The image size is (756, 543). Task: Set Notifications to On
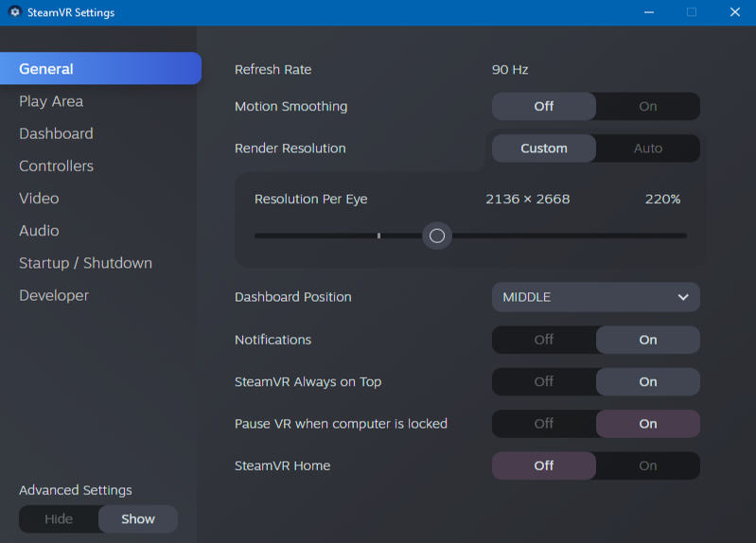648,340
